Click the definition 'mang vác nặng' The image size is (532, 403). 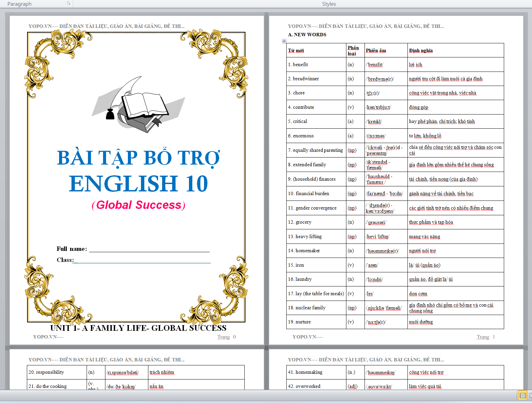coord(425,236)
